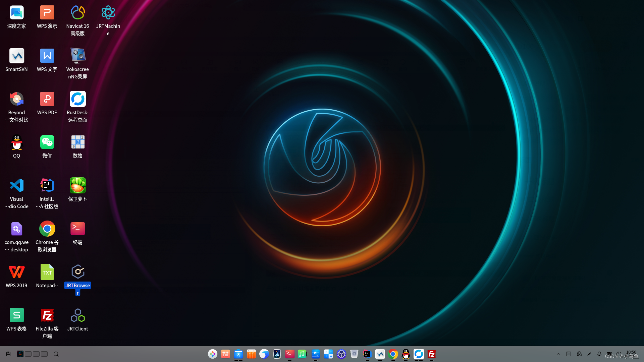Select the JRTClient desktop icon
The width and height of the screenshot is (644, 362).
(x=77, y=320)
